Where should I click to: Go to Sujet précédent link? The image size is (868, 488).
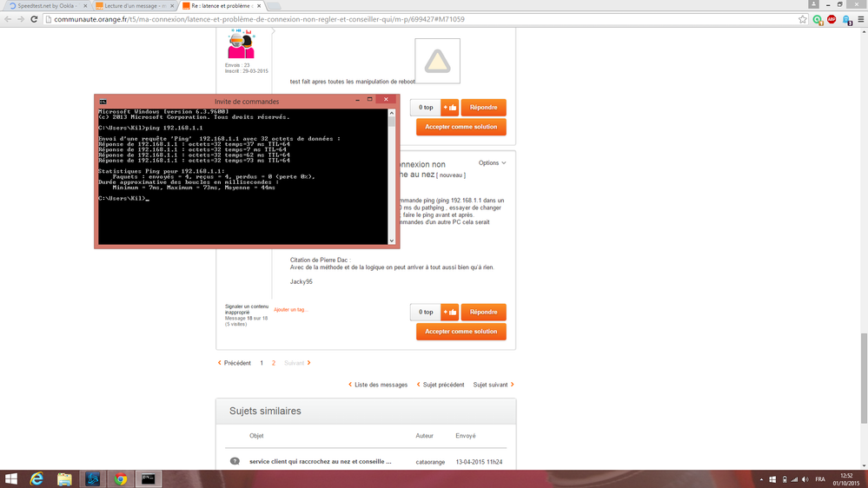tap(441, 385)
